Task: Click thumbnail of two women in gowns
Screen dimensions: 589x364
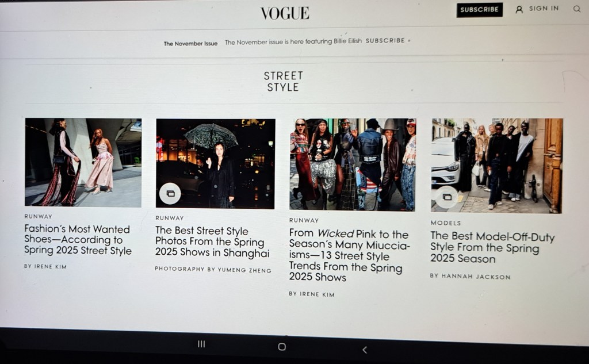Action: tap(83, 162)
